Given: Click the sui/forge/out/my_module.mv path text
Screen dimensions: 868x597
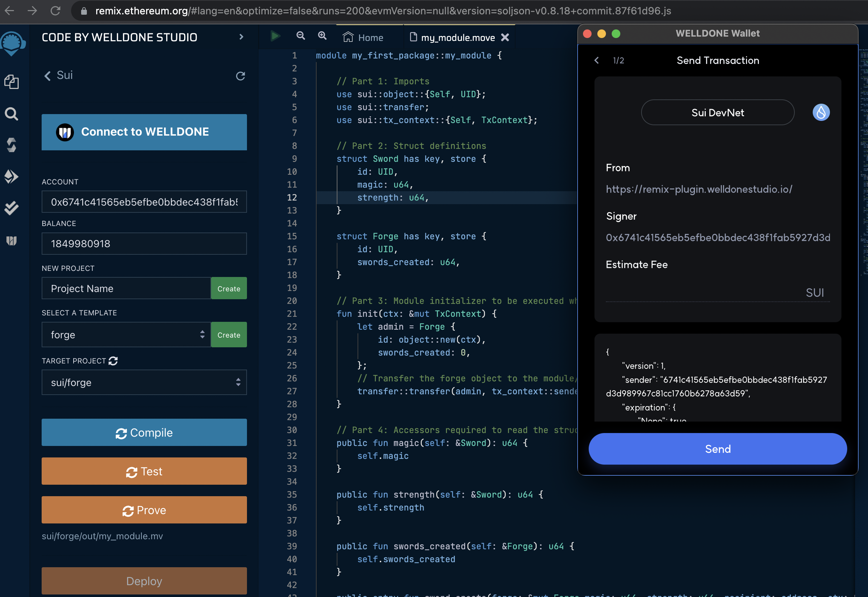Looking at the screenshot, I should pos(102,536).
